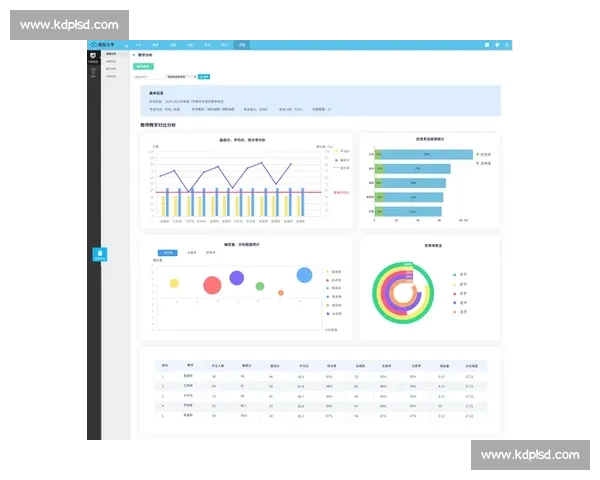Screen dimensions: 600x480
Task: Click the floating blue icon on the left edge
Action: [100, 254]
